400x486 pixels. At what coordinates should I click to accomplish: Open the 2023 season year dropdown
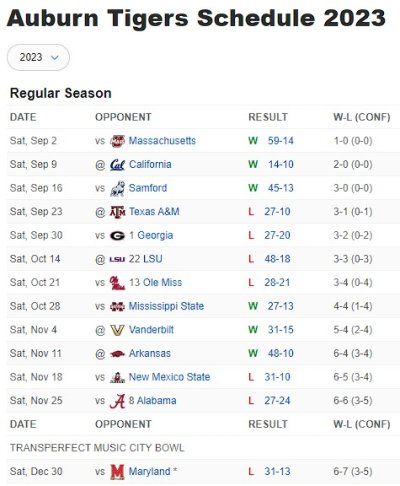(38, 57)
